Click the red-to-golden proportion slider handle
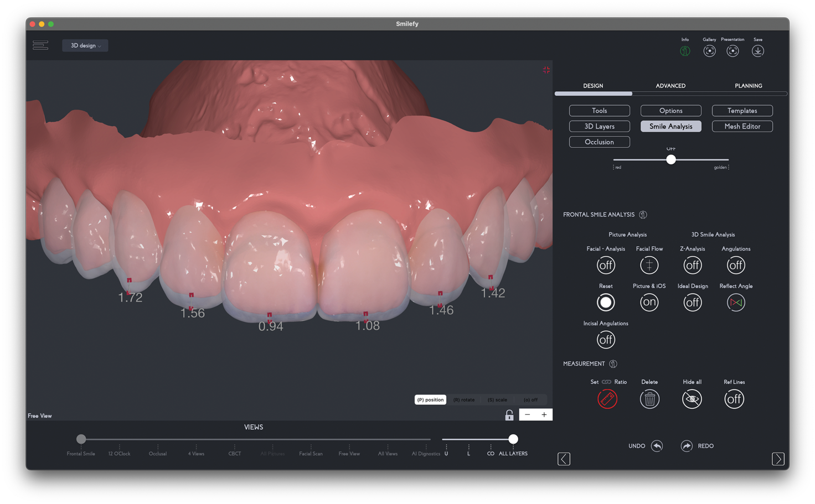The image size is (815, 504). (x=671, y=160)
